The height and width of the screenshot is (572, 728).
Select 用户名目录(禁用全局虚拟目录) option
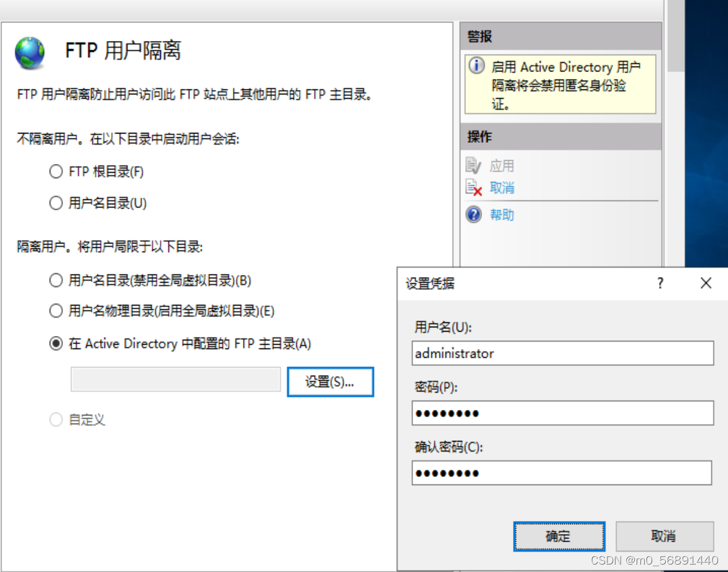point(55,280)
